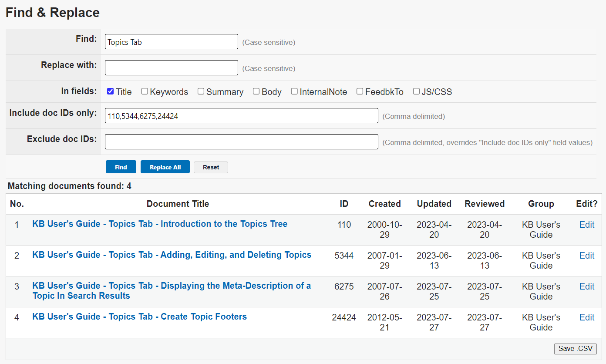Click the Reviewed column header
The width and height of the screenshot is (606, 364).
click(485, 204)
